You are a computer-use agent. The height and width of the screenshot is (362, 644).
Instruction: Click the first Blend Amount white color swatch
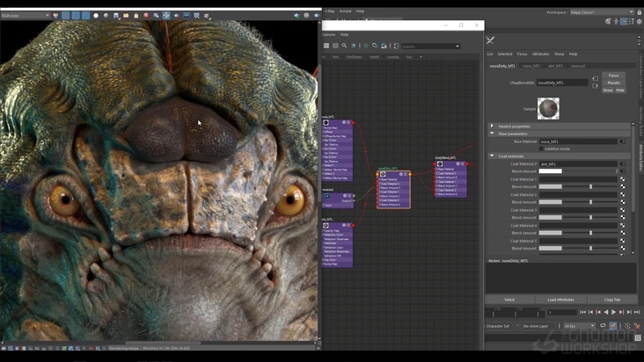pyautogui.click(x=550, y=171)
